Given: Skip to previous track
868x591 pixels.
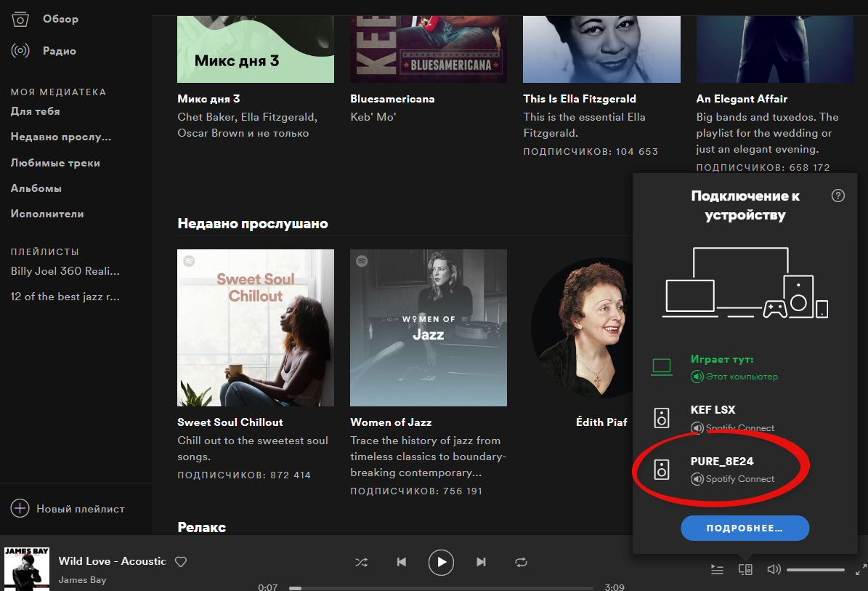Looking at the screenshot, I should point(402,562).
